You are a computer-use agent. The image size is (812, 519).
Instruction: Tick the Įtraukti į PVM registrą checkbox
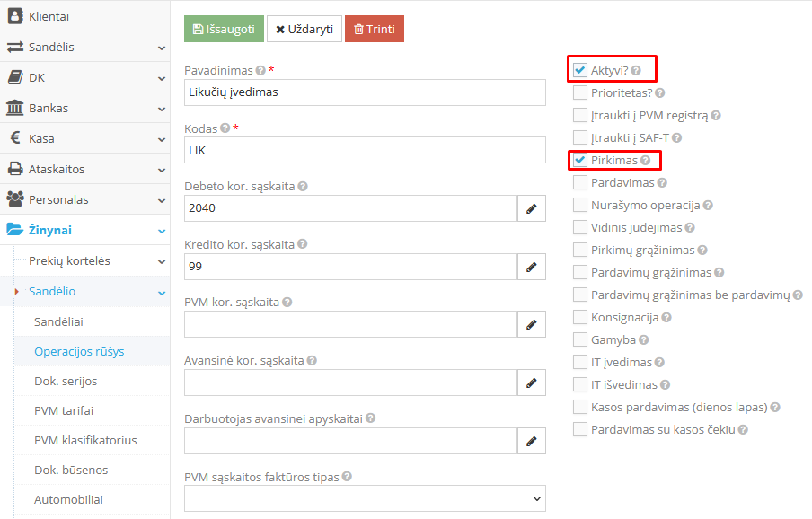[x=580, y=115]
